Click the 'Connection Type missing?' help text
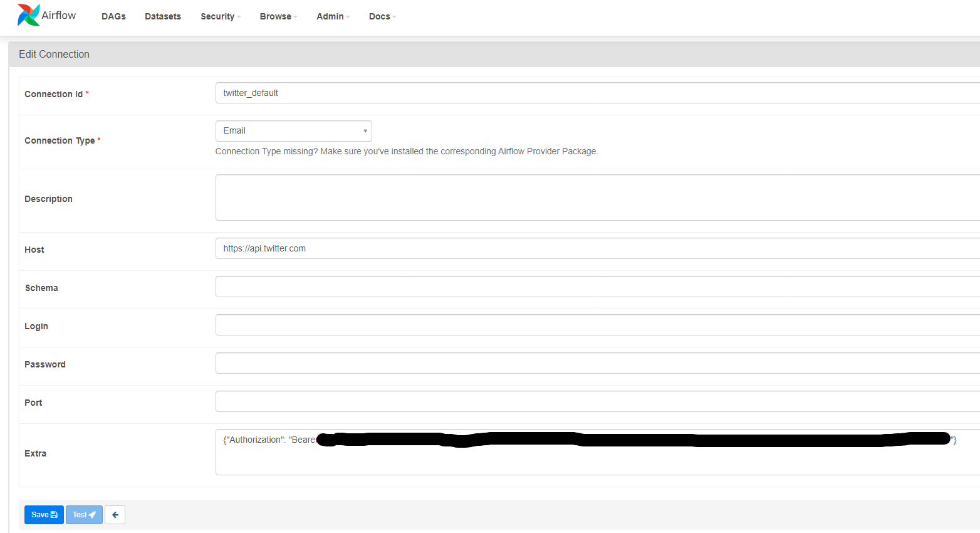Viewport: 980px width, 533px height. [x=407, y=151]
